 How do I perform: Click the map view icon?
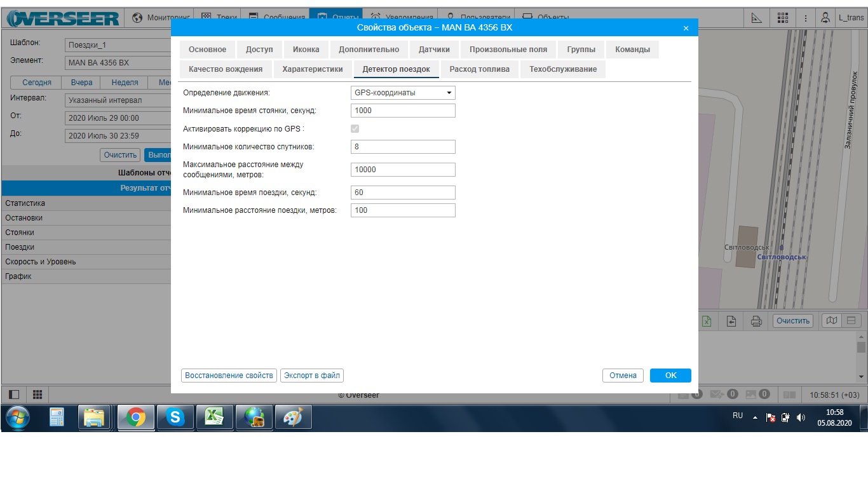click(x=831, y=320)
